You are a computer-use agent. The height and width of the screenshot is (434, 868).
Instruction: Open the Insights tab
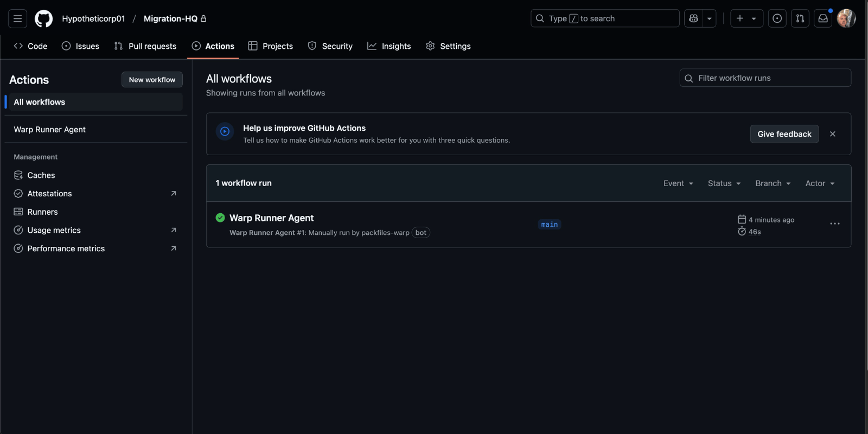(389, 46)
